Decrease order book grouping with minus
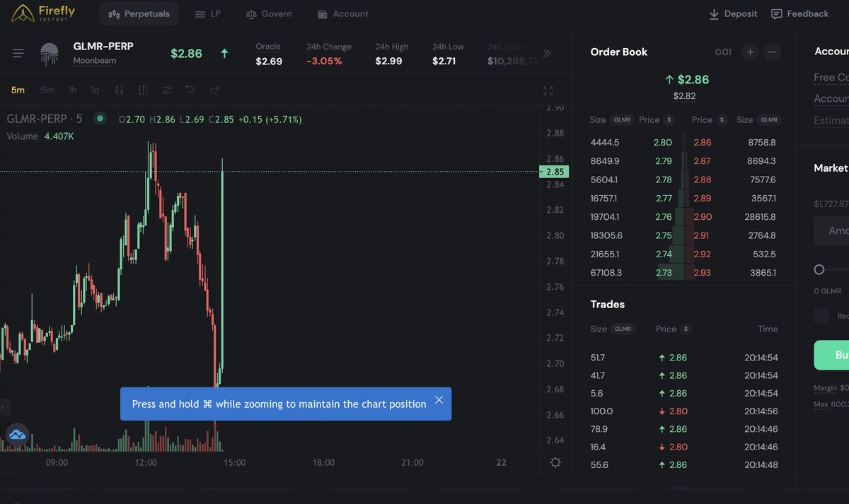The height and width of the screenshot is (504, 849). pyautogui.click(x=773, y=52)
